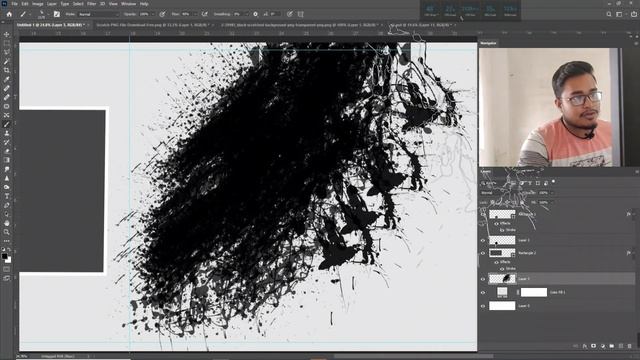The image size is (640, 360).
Task: Hide the Layer 0 bottom layer
Action: (x=483, y=306)
